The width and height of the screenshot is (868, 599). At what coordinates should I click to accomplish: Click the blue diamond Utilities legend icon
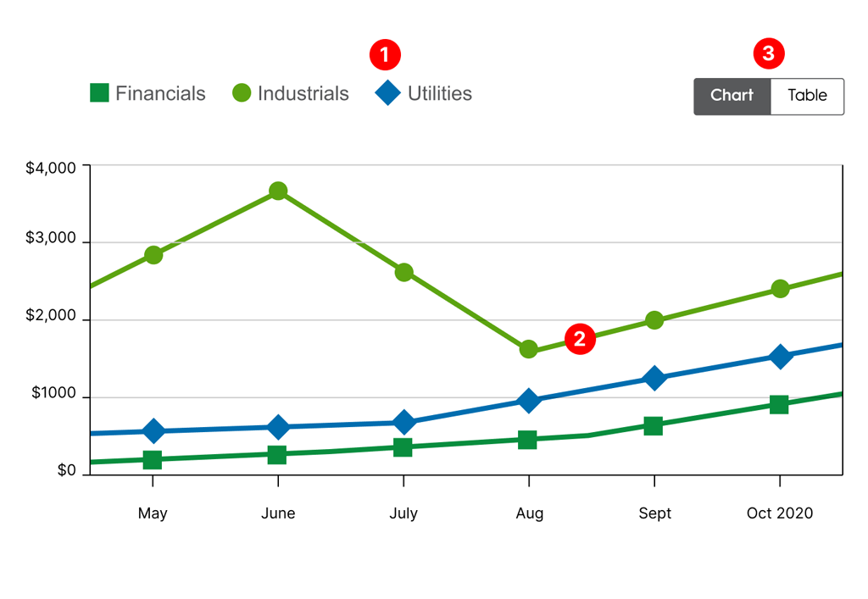(387, 93)
